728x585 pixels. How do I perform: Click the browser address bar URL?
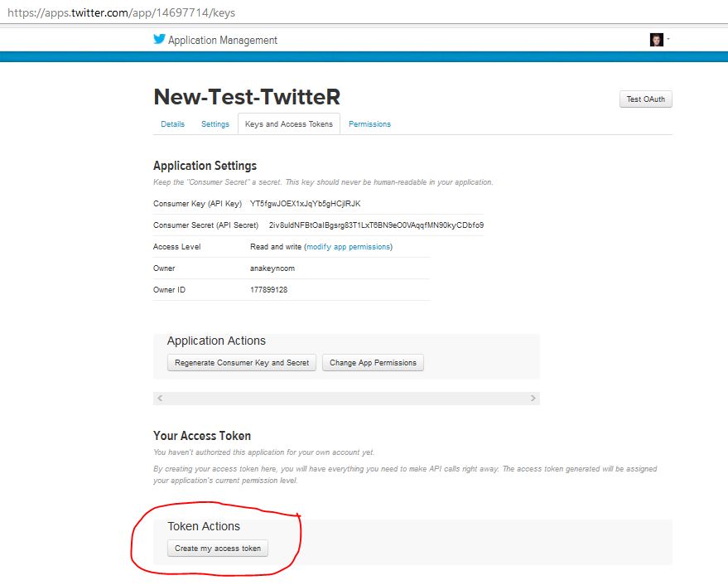pos(122,12)
